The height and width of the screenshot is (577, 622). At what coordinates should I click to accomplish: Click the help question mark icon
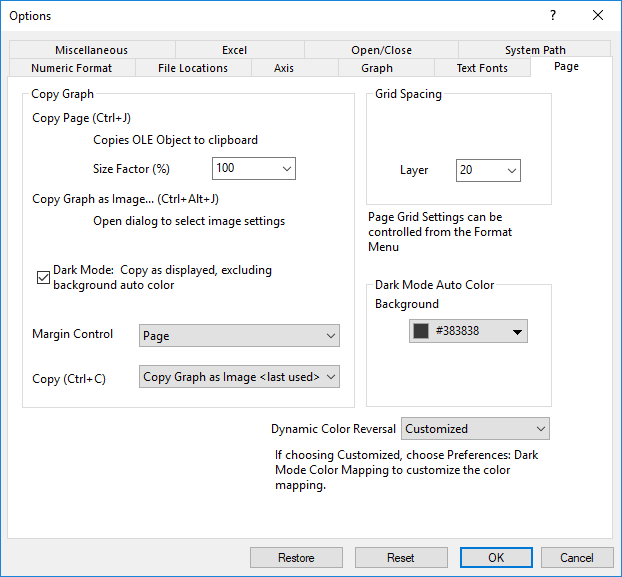(x=553, y=15)
